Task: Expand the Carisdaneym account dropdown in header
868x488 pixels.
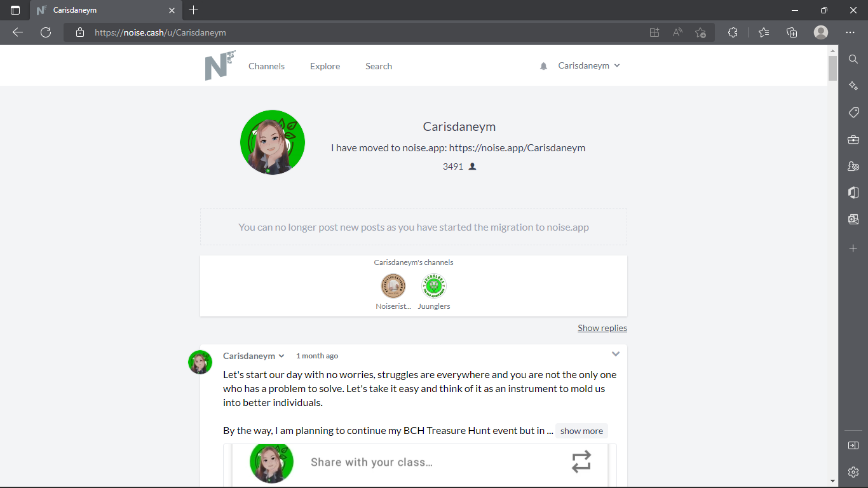Action: pyautogui.click(x=589, y=66)
